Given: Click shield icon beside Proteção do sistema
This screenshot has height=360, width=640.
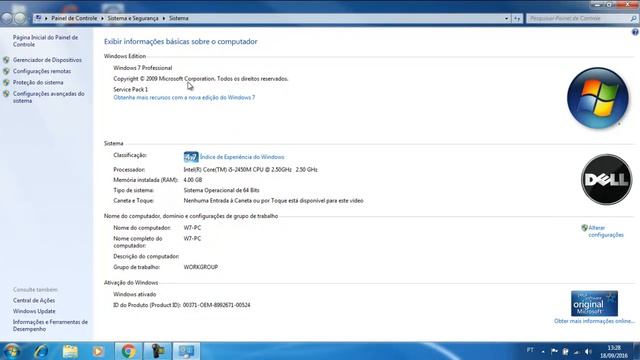Looking at the screenshot, I should [x=6, y=82].
